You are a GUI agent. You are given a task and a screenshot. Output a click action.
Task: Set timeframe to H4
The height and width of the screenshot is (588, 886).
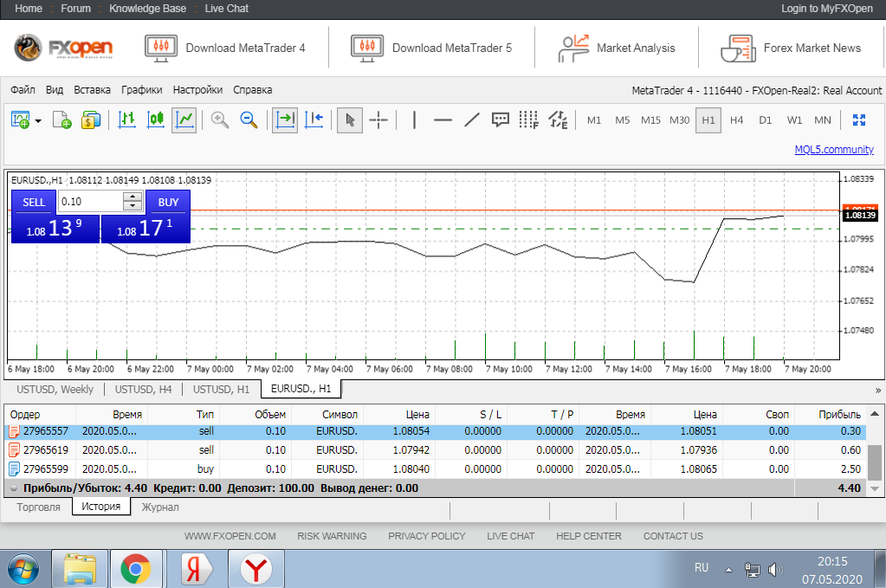point(737,120)
